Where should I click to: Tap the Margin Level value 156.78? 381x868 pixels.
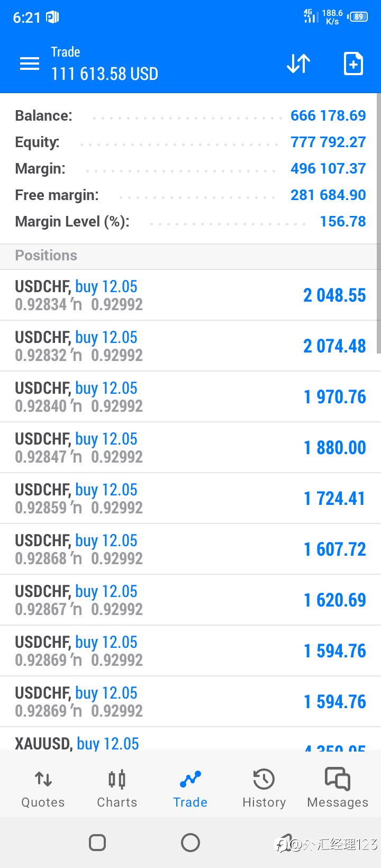point(343,222)
